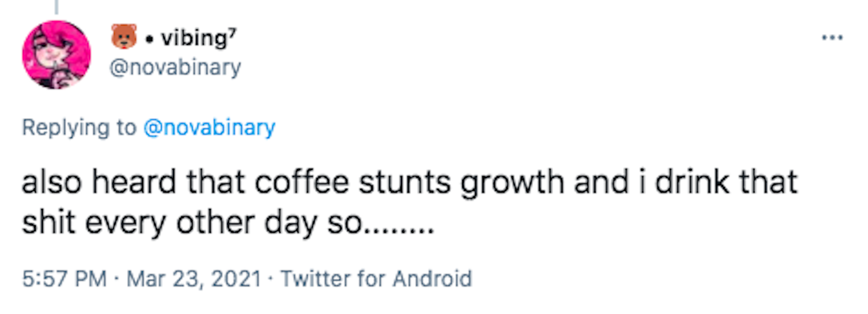868x314 pixels.
Task: Click the word "growth" in the tweet
Action: [513, 183]
